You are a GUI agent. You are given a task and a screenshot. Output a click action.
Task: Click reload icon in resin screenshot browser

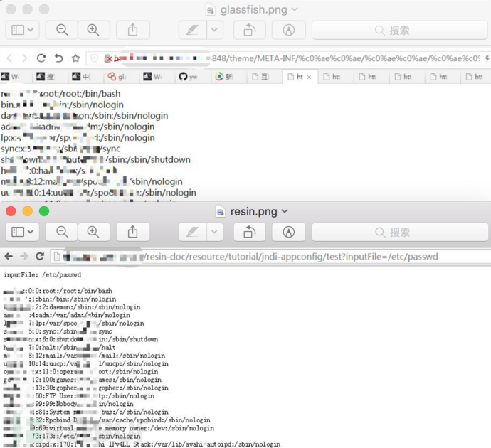click(x=40, y=257)
